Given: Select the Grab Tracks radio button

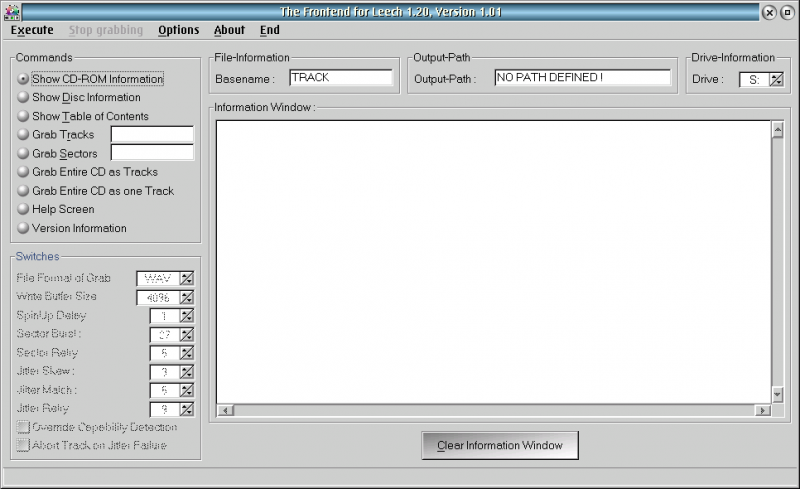Looking at the screenshot, I should 23,134.
